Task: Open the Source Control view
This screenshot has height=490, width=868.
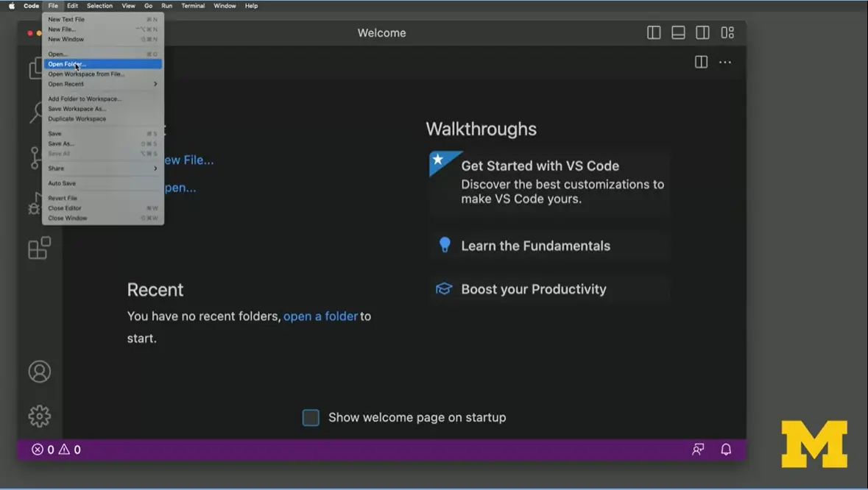Action: [x=39, y=157]
